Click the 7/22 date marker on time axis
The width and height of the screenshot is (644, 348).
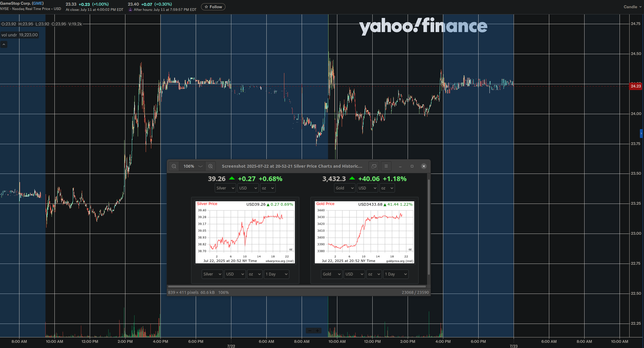(x=231, y=346)
